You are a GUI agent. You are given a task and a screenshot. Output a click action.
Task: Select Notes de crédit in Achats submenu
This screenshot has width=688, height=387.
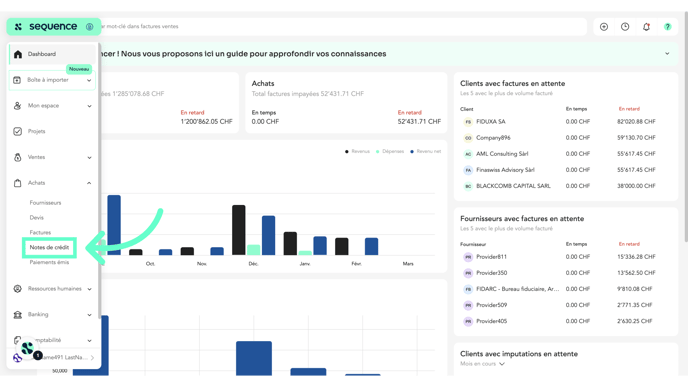[49, 247]
